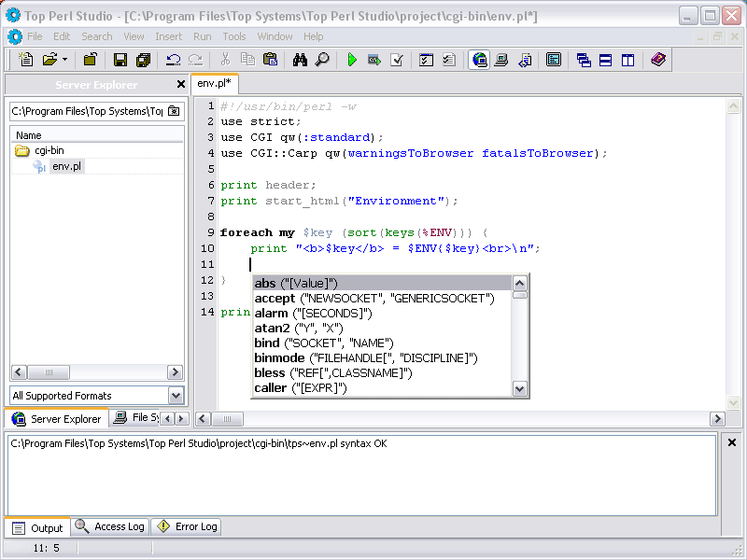This screenshot has height=560, width=747.
Task: Choose binmode from the autocomplete list
Action: pyautogui.click(x=382, y=357)
